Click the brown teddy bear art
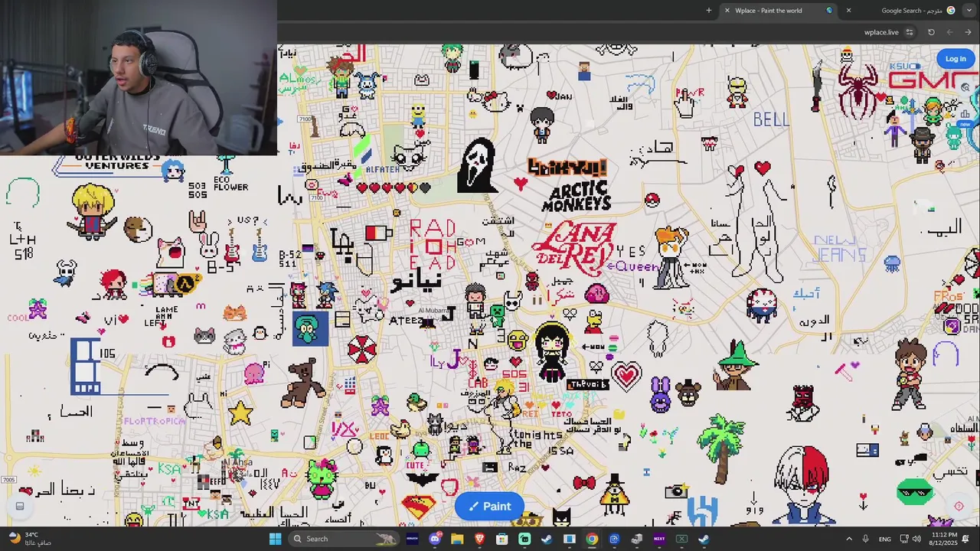The height and width of the screenshot is (551, 980). [x=303, y=383]
